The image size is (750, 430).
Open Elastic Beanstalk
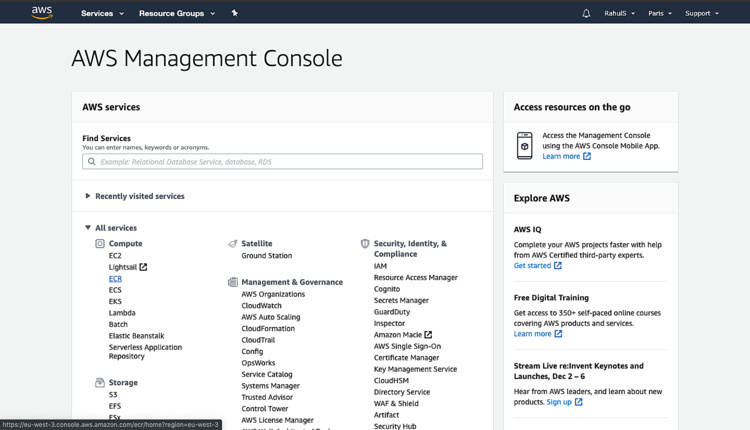click(x=136, y=336)
